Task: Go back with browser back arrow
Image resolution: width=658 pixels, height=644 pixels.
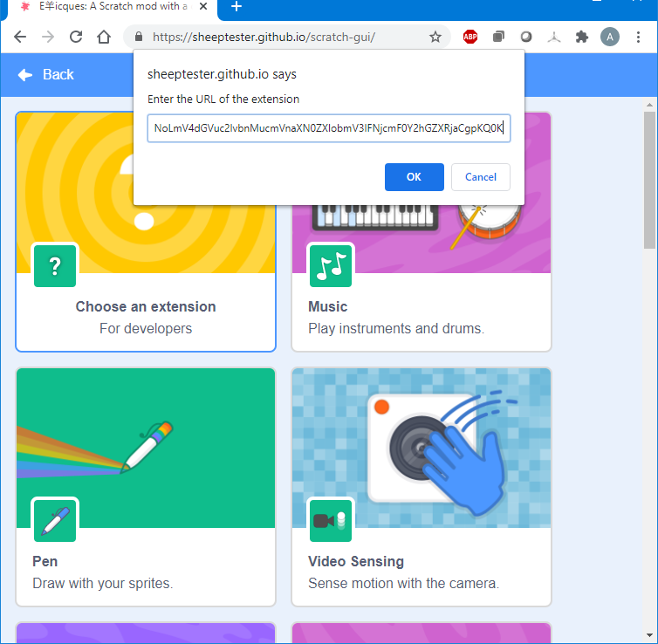Action: click(20, 37)
